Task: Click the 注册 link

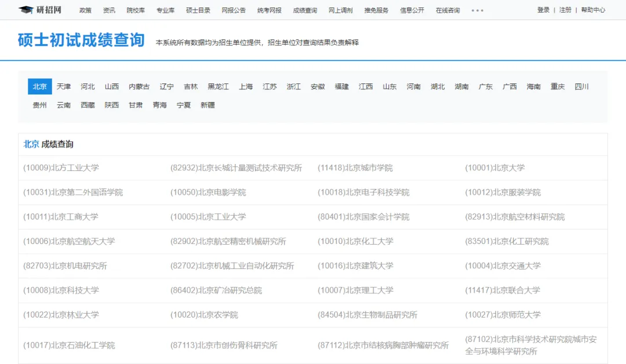Action: [565, 10]
